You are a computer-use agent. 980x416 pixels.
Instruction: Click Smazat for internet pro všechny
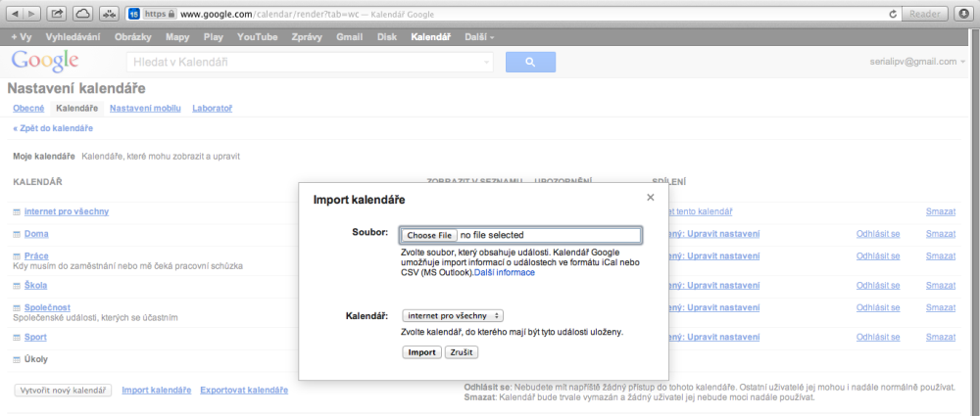[941, 211]
